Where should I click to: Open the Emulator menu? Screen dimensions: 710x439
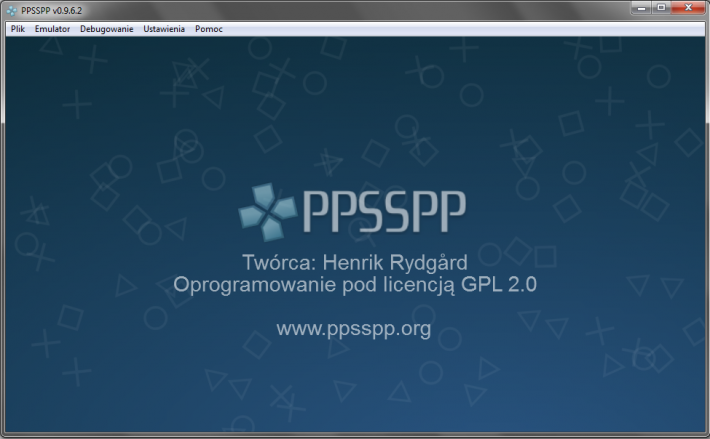pyautogui.click(x=52, y=29)
